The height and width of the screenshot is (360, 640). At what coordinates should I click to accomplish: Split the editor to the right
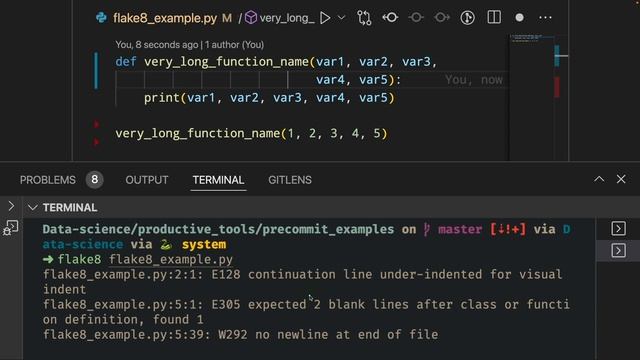[x=494, y=17]
